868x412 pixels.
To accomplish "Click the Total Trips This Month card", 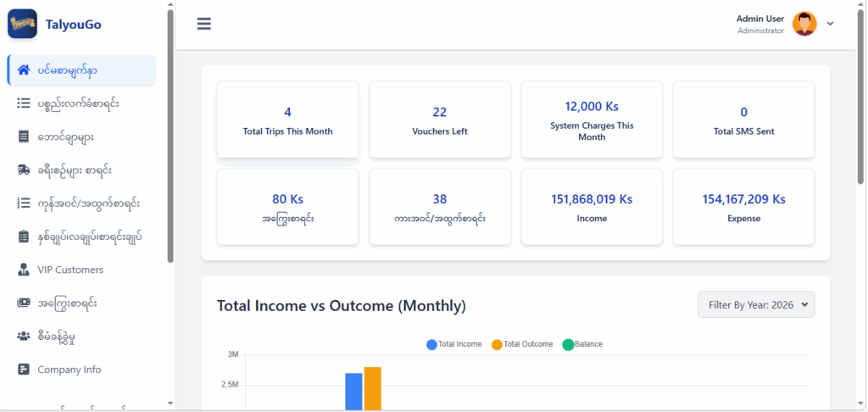I will click(287, 120).
